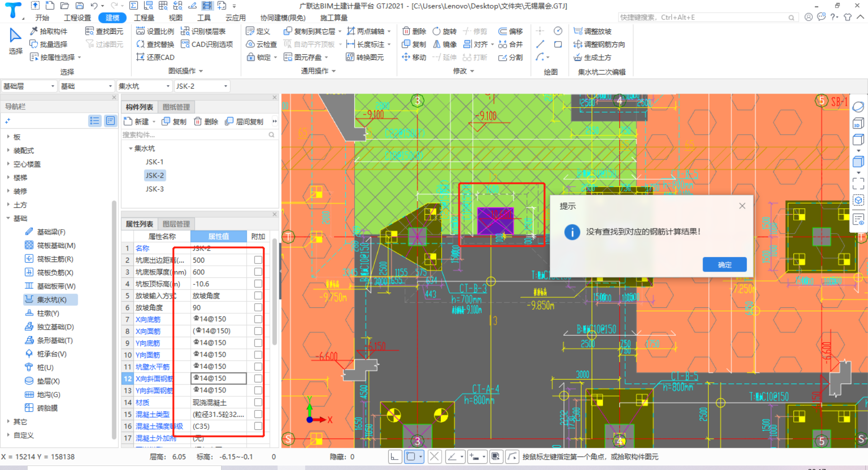Click 还原CAD restore tool
The height and width of the screenshot is (470, 868).
(x=155, y=57)
